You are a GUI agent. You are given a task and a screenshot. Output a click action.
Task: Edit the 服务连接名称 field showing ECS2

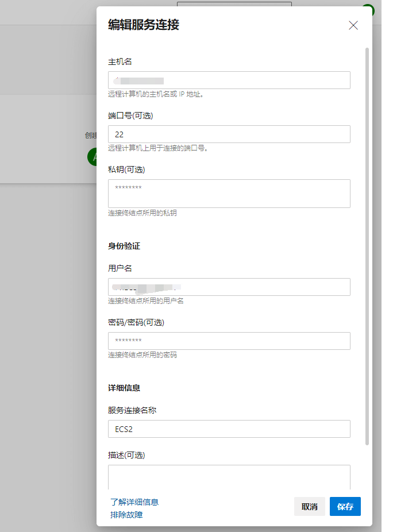pos(229,429)
